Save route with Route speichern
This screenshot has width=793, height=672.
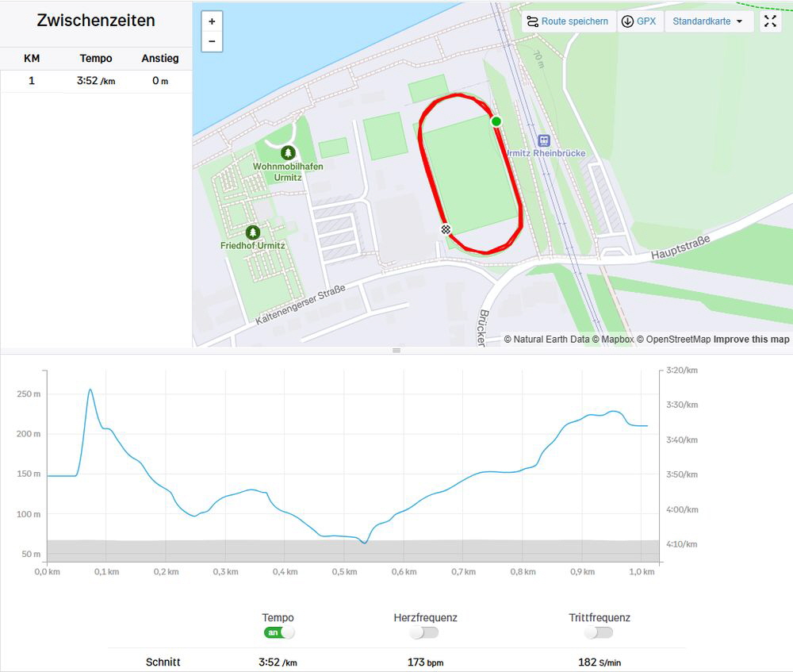click(567, 21)
